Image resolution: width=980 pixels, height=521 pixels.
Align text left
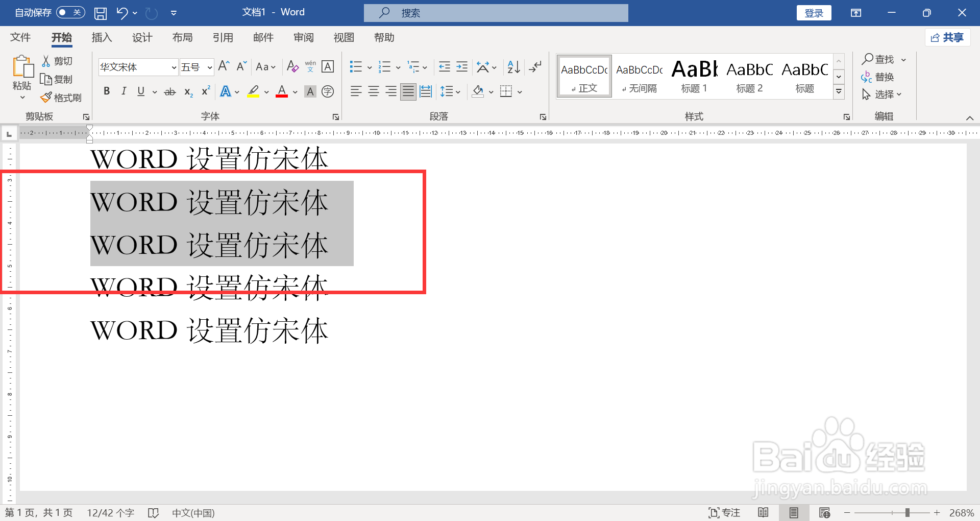tap(356, 91)
